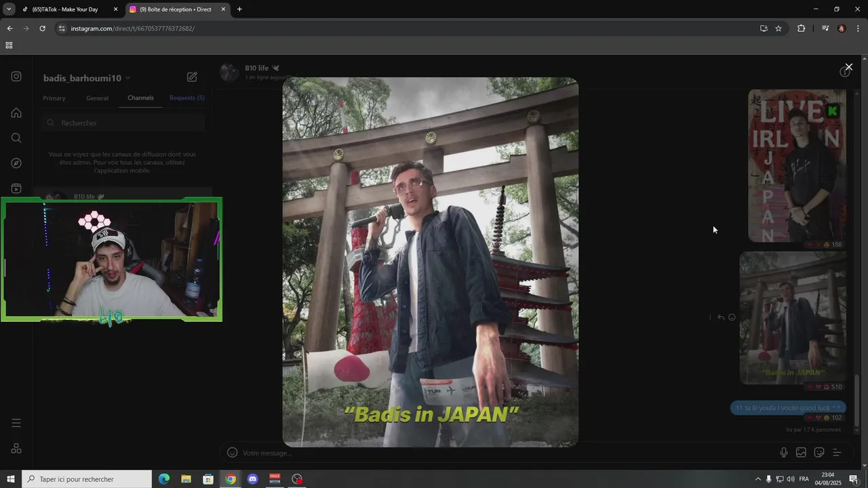Open the media controls icon
The image size is (868, 488).
coord(825,28)
